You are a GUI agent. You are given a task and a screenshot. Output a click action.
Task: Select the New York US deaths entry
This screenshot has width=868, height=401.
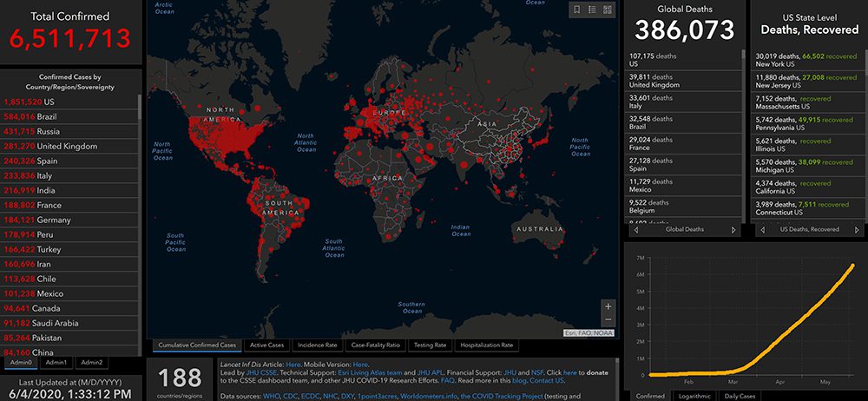[806, 60]
